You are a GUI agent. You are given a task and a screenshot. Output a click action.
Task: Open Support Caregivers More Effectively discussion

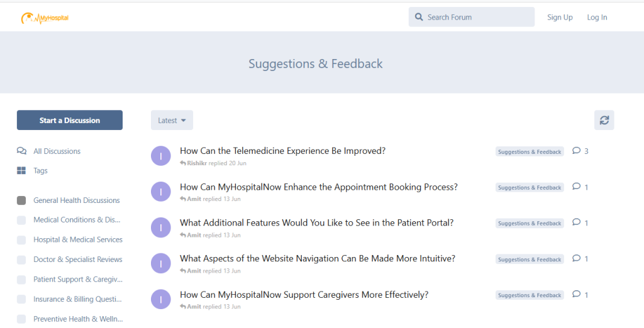(304, 295)
